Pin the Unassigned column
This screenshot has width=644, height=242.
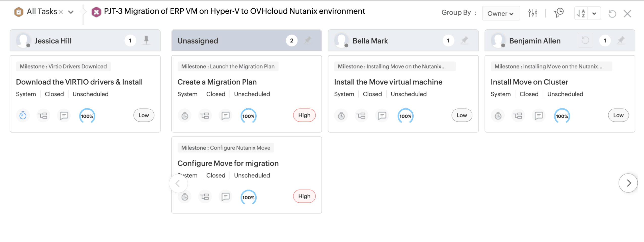click(x=308, y=40)
